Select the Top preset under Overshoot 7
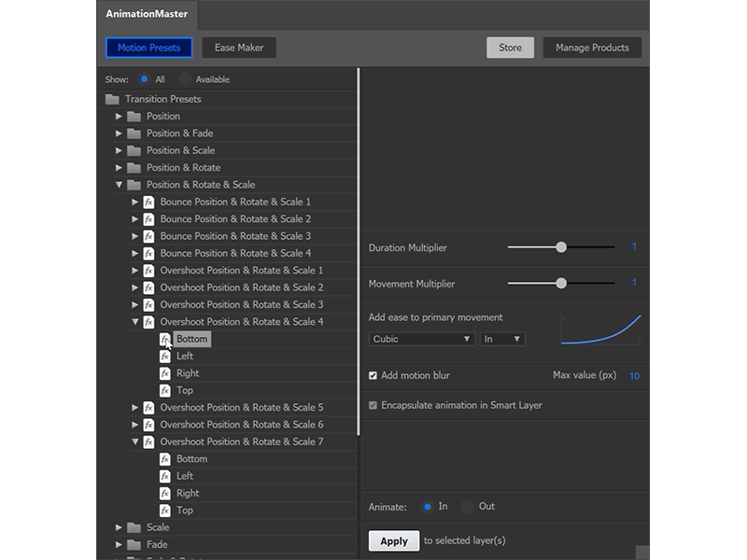The image size is (747, 560). (x=185, y=511)
